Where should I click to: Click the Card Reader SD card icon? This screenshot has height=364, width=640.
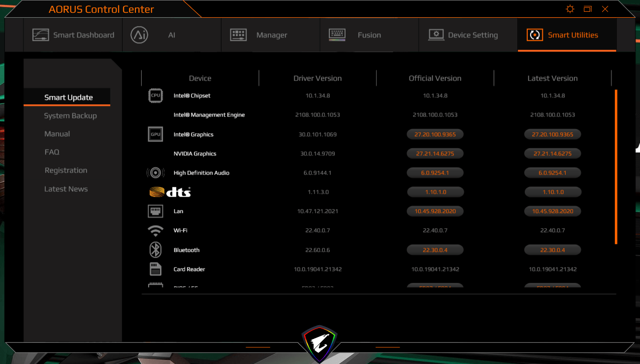(x=156, y=269)
